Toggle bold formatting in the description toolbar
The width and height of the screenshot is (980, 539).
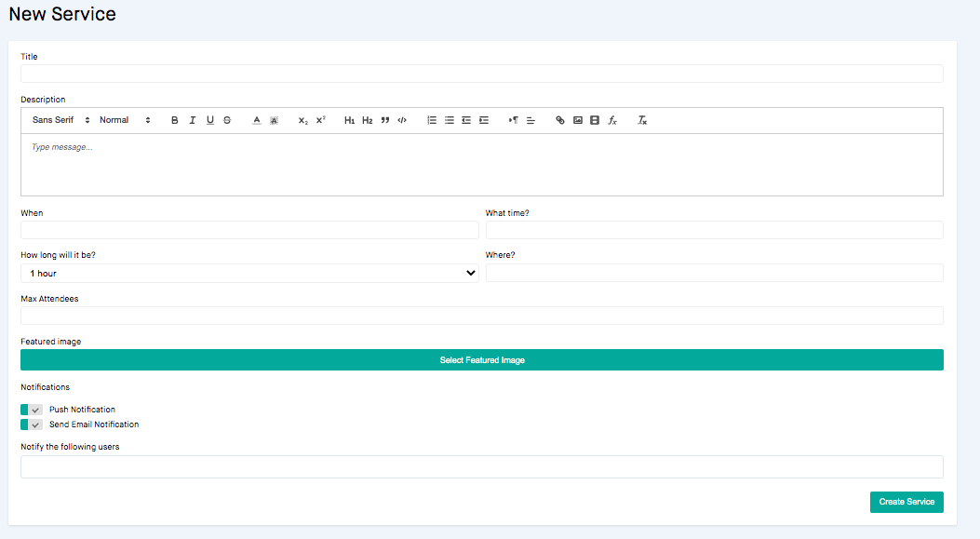click(174, 120)
